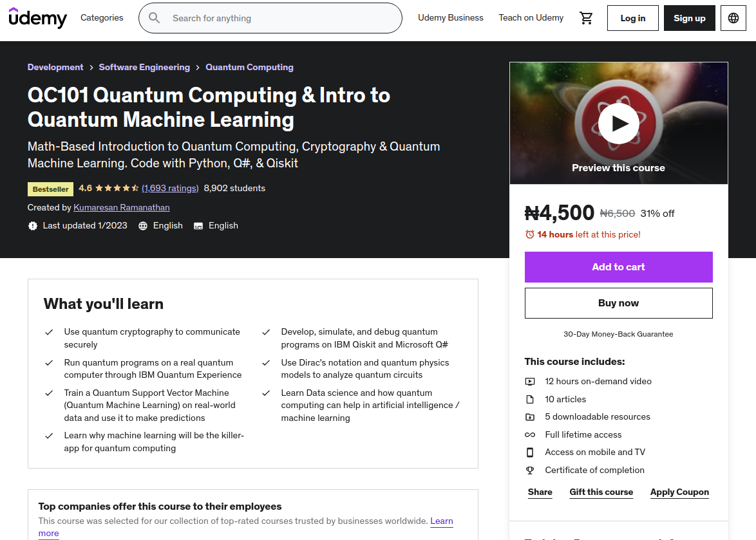Click the Buy now button
The image size is (756, 540).
click(618, 303)
